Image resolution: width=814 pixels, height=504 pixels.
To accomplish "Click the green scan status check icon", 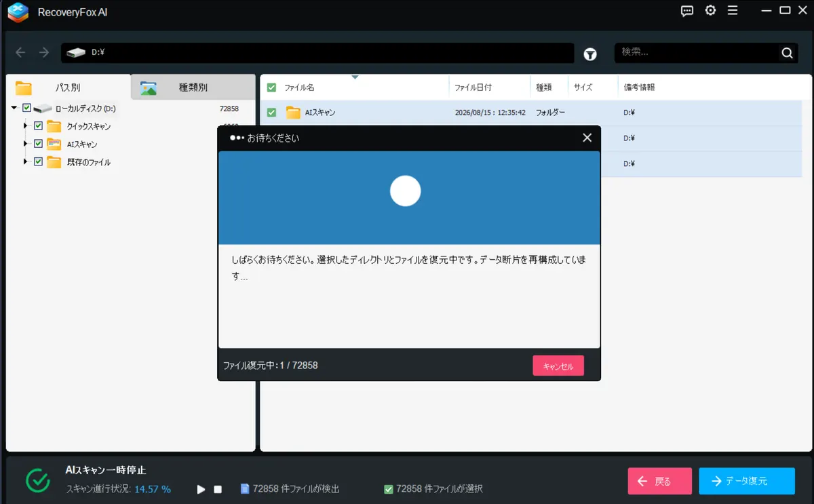I will point(38,480).
